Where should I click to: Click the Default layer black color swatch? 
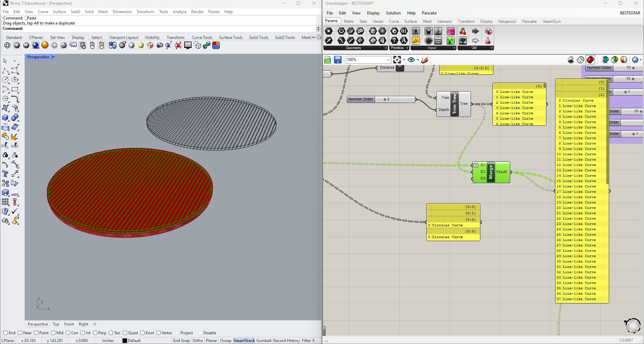(124, 341)
